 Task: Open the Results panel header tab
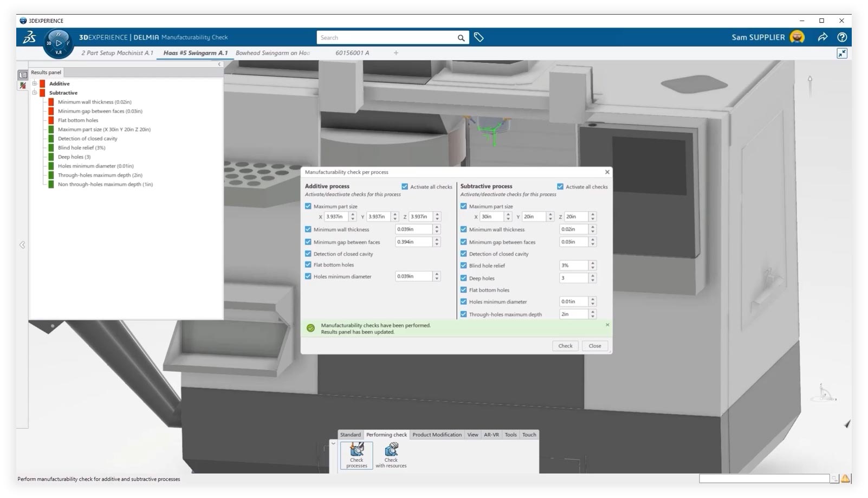coord(46,73)
